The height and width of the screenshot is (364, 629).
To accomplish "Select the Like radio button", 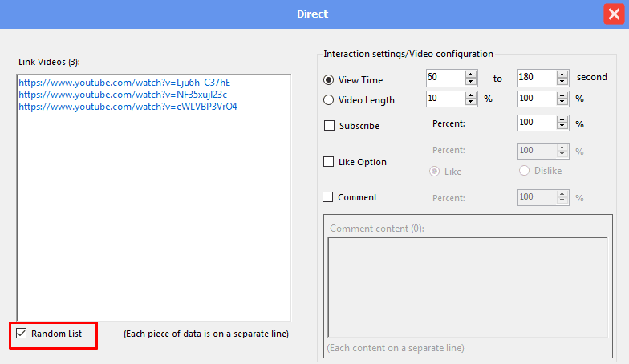I will coord(435,172).
